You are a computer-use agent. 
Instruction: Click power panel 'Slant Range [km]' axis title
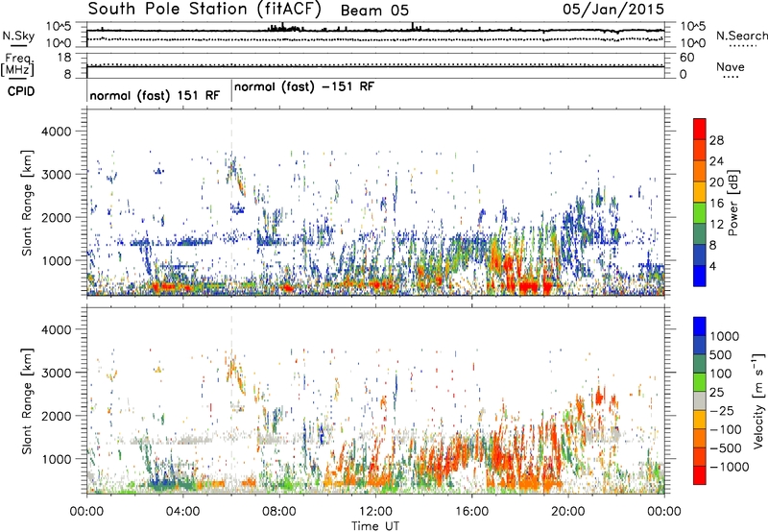pyautogui.click(x=27, y=203)
